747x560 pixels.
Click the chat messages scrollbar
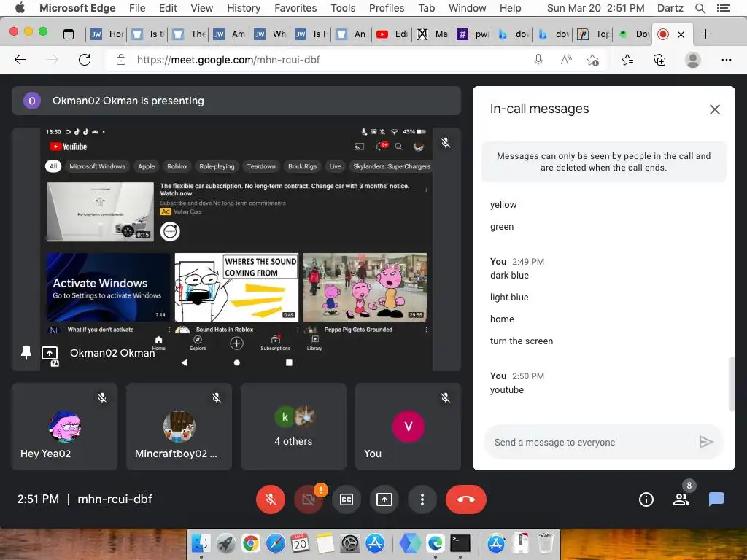pyautogui.click(x=732, y=384)
